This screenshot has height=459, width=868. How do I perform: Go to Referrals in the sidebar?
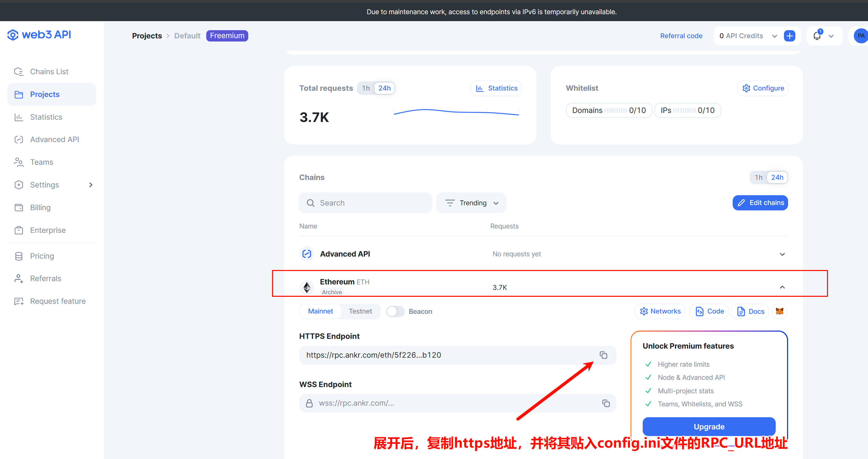click(45, 278)
